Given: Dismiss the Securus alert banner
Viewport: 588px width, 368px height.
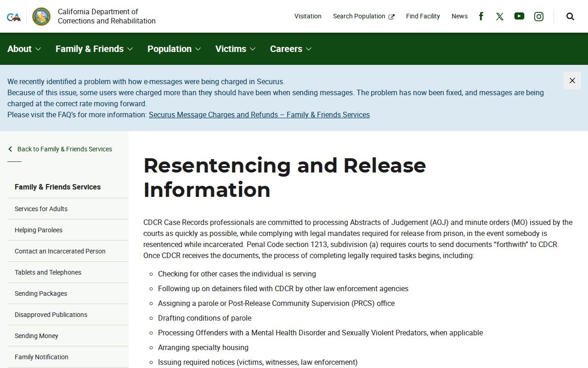Looking at the screenshot, I should pos(572,80).
